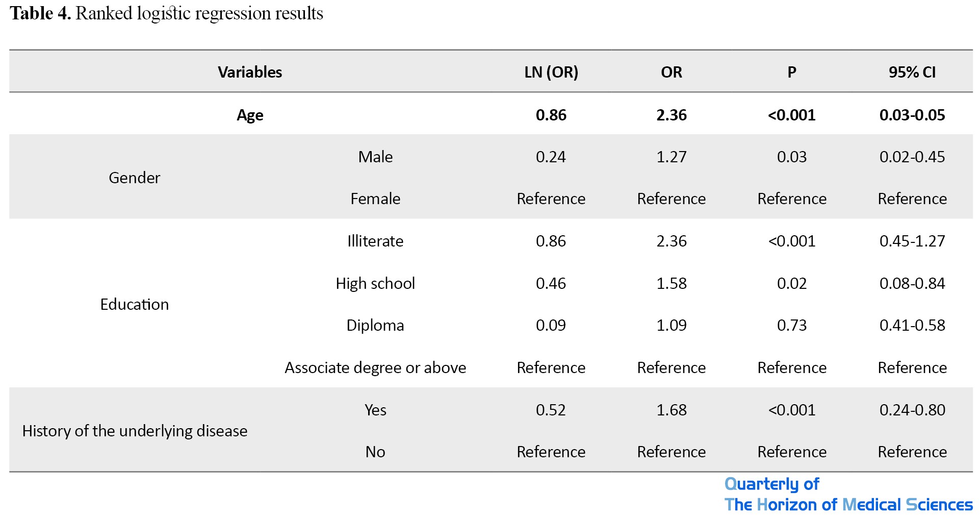Click the Table 4 caption title
The height and width of the screenshot is (518, 980).
[166, 13]
